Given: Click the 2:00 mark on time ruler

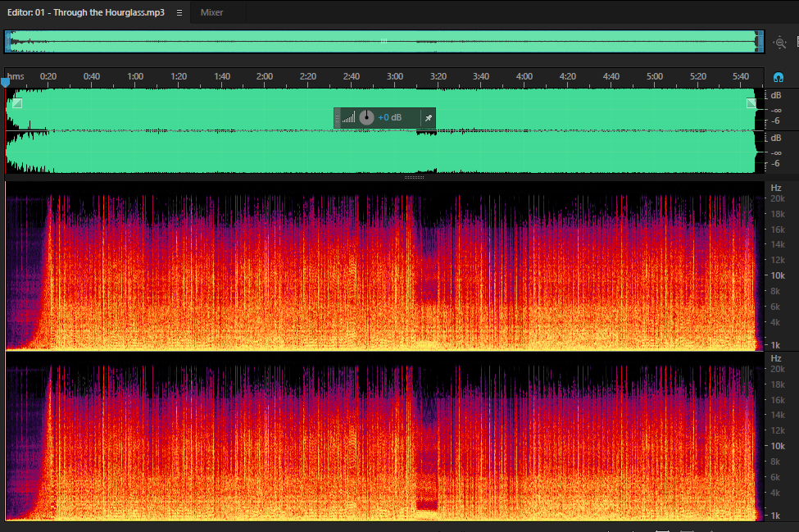Looking at the screenshot, I should pos(265,76).
